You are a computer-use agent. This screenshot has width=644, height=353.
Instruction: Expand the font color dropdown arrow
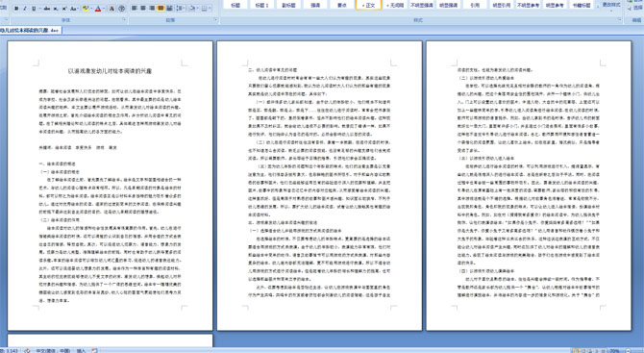(x=104, y=9)
